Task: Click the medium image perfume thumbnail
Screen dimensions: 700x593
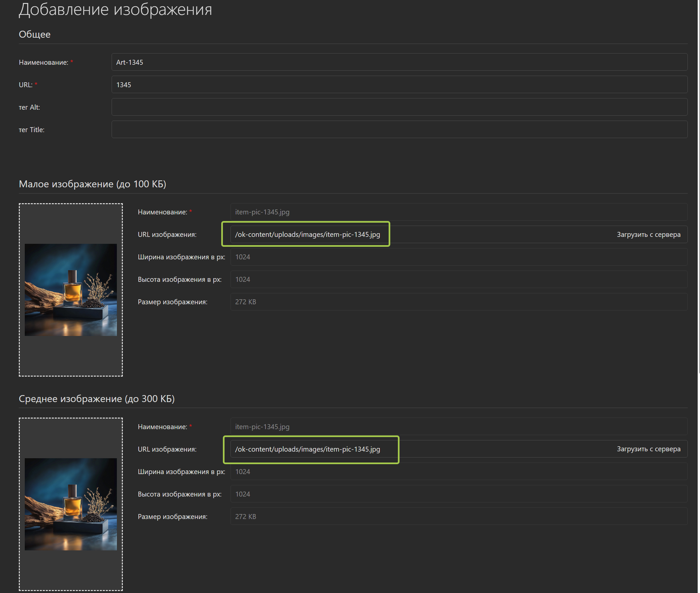Action: 71,504
